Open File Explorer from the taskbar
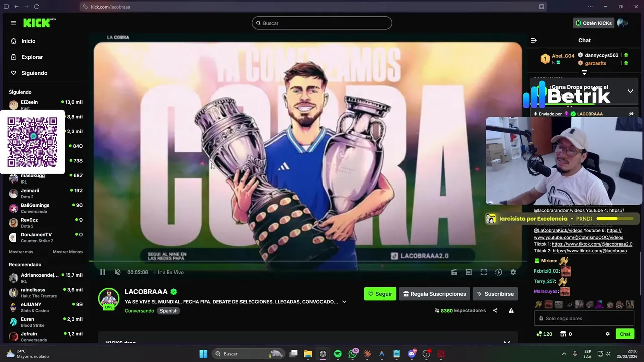This screenshot has width=644, height=362. click(x=308, y=354)
